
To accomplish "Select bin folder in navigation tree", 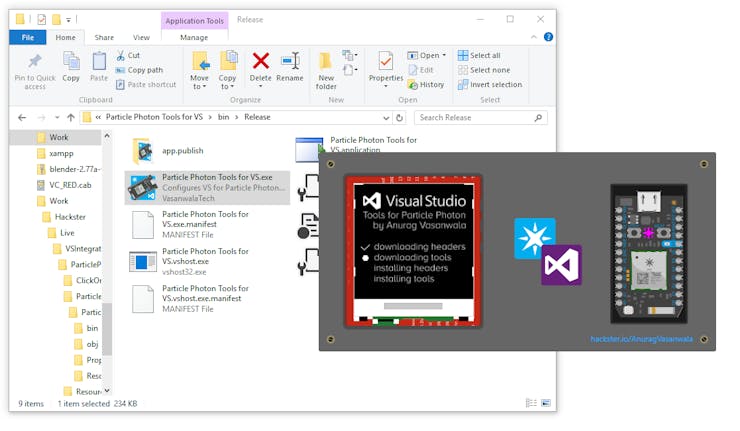I will (86, 329).
